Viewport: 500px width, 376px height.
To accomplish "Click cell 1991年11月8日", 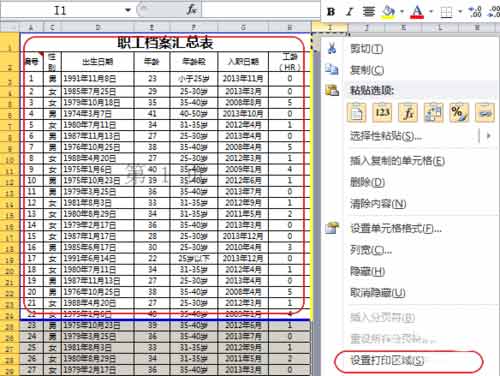I will click(x=98, y=79).
